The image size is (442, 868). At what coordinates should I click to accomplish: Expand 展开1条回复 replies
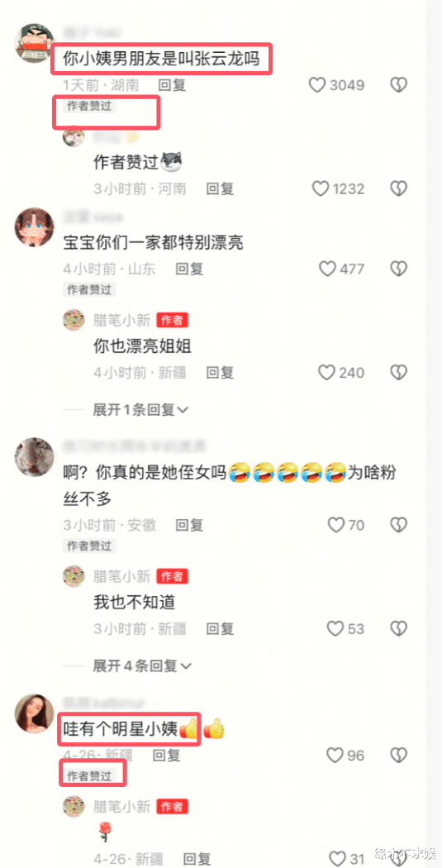140,410
